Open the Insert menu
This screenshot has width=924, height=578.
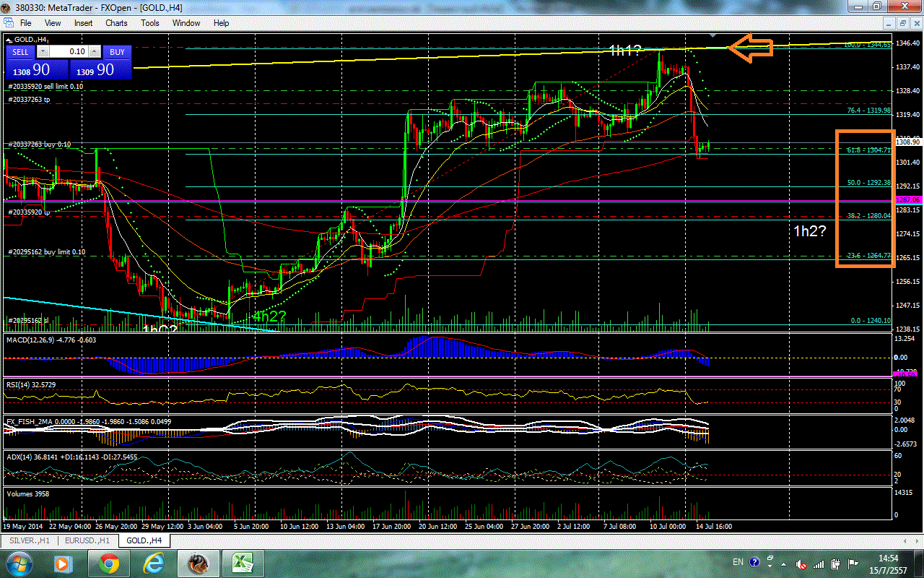pos(83,23)
